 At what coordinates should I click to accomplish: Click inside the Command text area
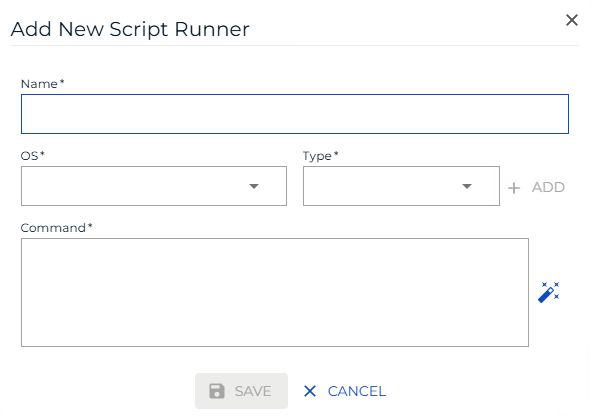(x=275, y=292)
